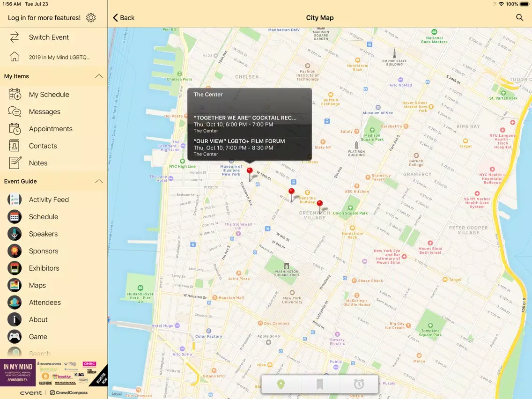Open Appointments clock calendar icon
Viewport: 532px width, 399px height.
(15, 129)
